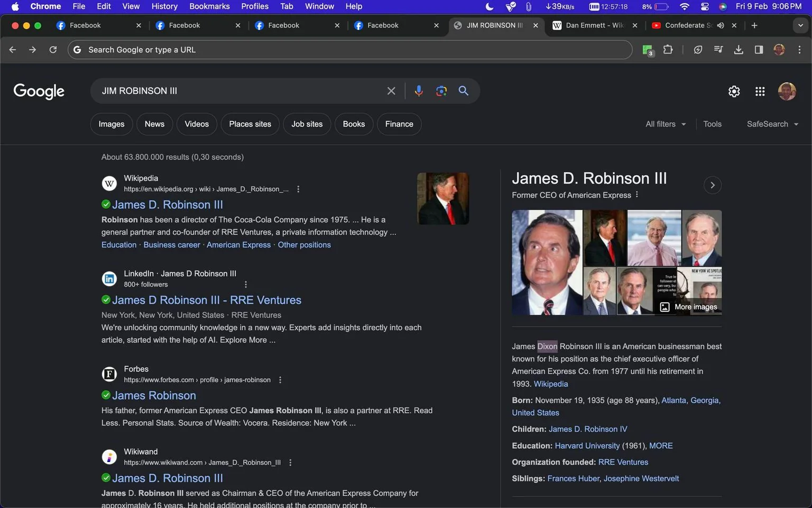Filter results by Videos

tap(197, 124)
